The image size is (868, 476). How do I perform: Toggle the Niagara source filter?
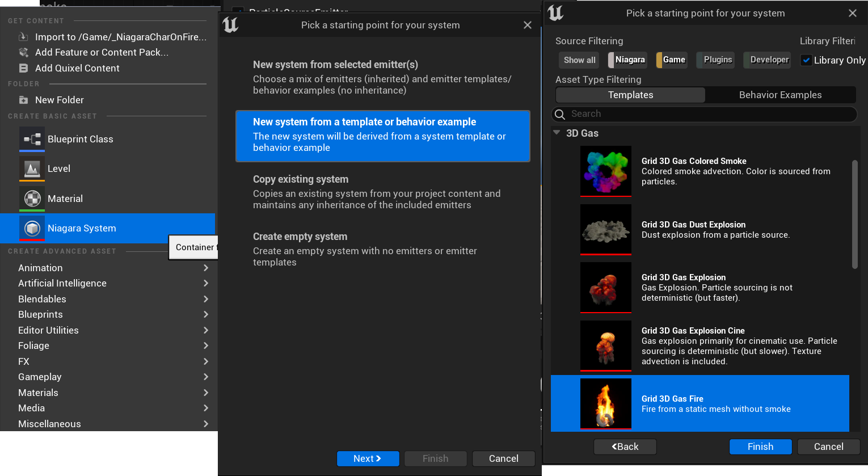click(x=627, y=60)
